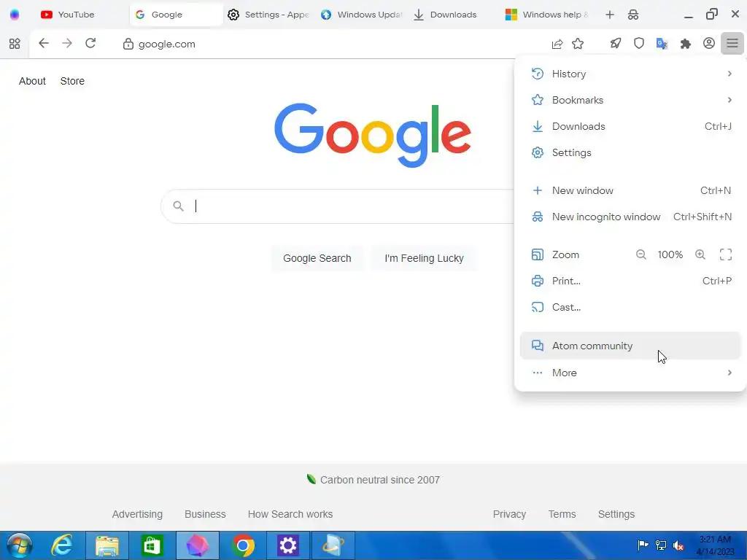
Task: Expand the Bookmarks submenu
Action: tap(630, 100)
